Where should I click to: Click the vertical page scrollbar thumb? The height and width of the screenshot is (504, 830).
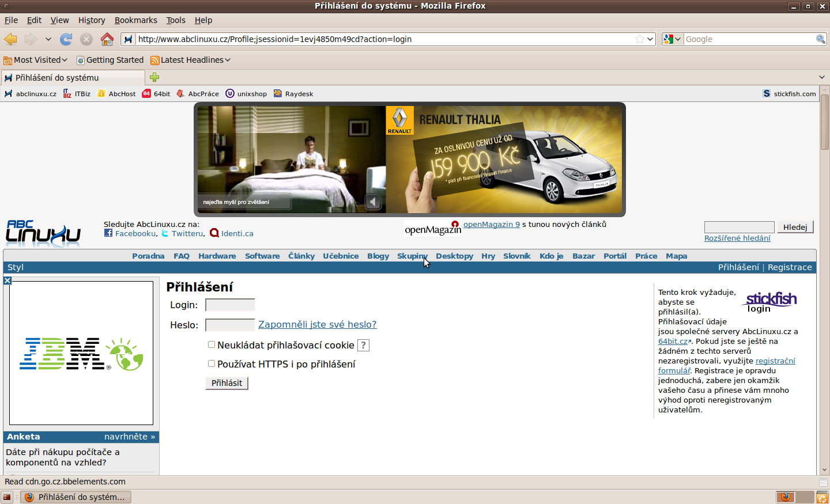(x=825, y=122)
